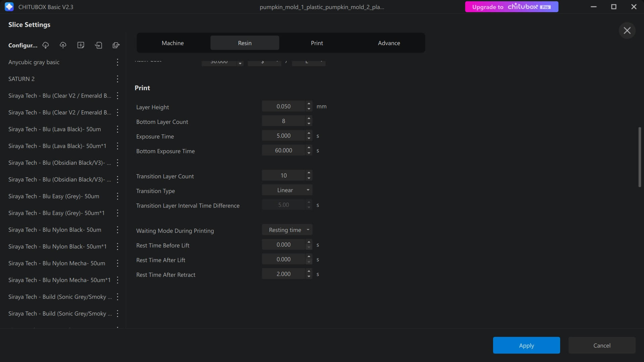
Task: Click the Cancel button
Action: [602, 345]
